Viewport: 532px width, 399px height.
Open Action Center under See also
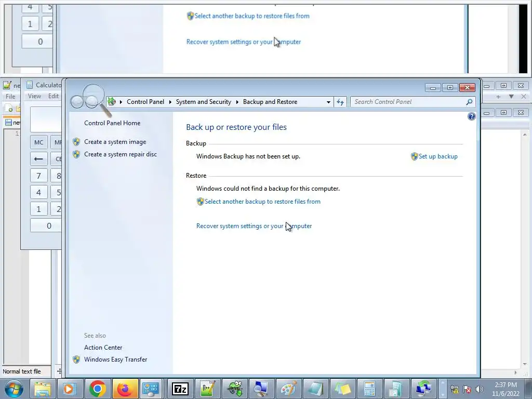point(103,348)
